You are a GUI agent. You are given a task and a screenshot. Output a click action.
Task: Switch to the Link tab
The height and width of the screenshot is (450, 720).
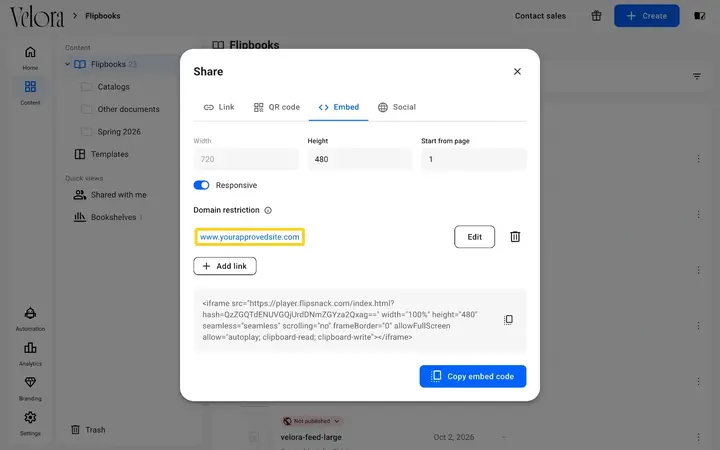coord(219,107)
